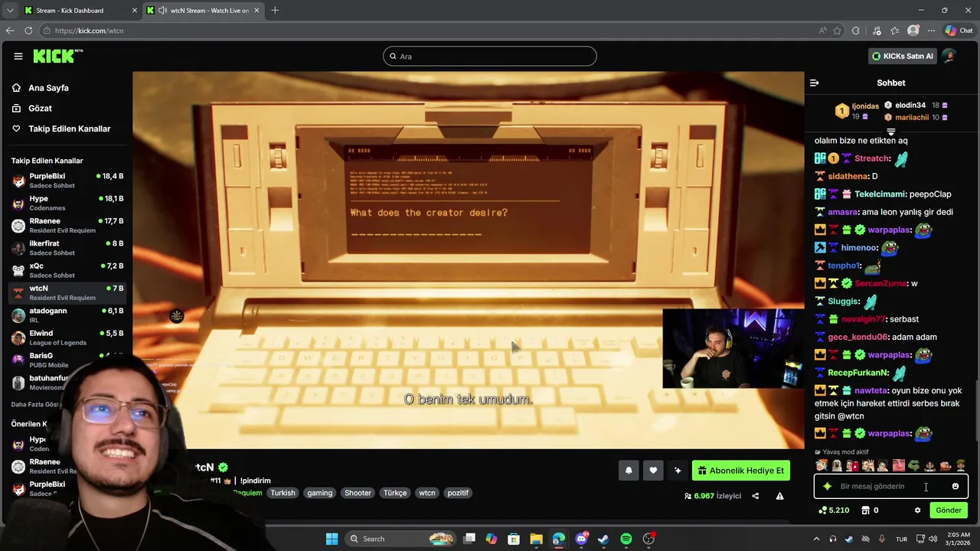Click the heart follow icon below the stream
This screenshot has height=551, width=980.
point(653,471)
